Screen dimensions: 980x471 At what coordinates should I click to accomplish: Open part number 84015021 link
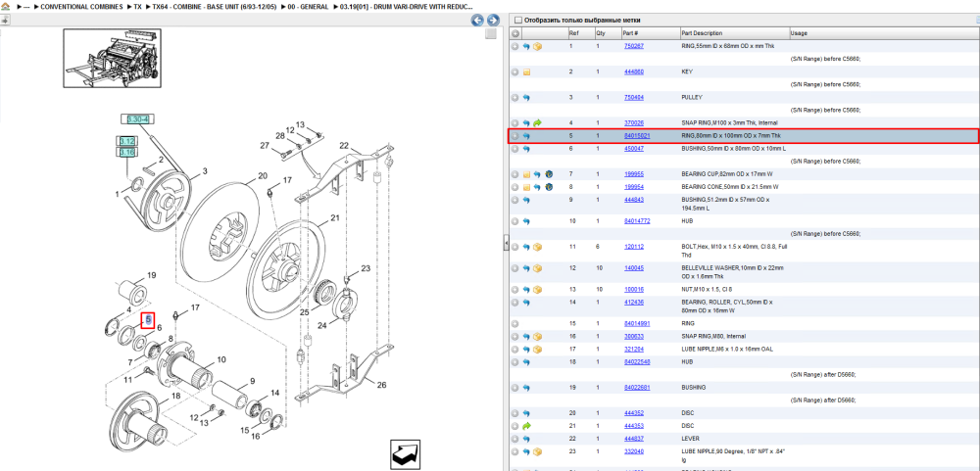(x=638, y=135)
